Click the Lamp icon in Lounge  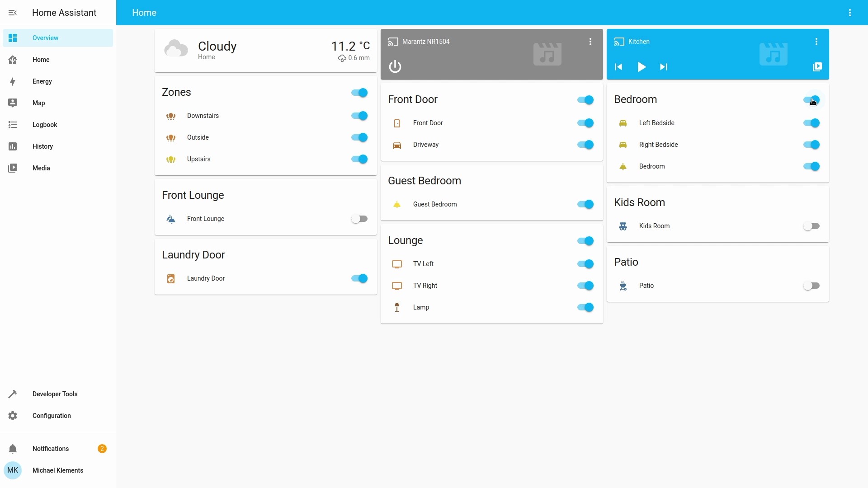(397, 308)
